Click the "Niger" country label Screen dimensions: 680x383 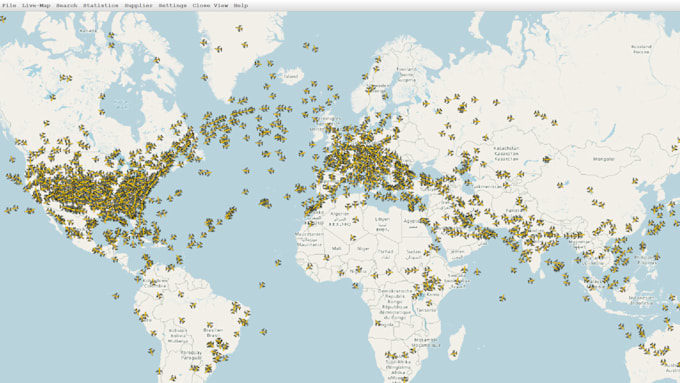click(363, 249)
